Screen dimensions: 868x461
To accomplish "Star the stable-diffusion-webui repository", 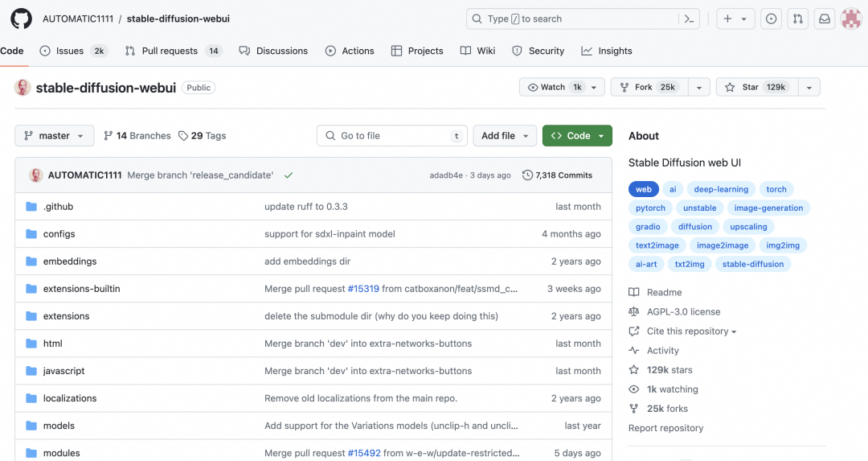I will pos(757,87).
